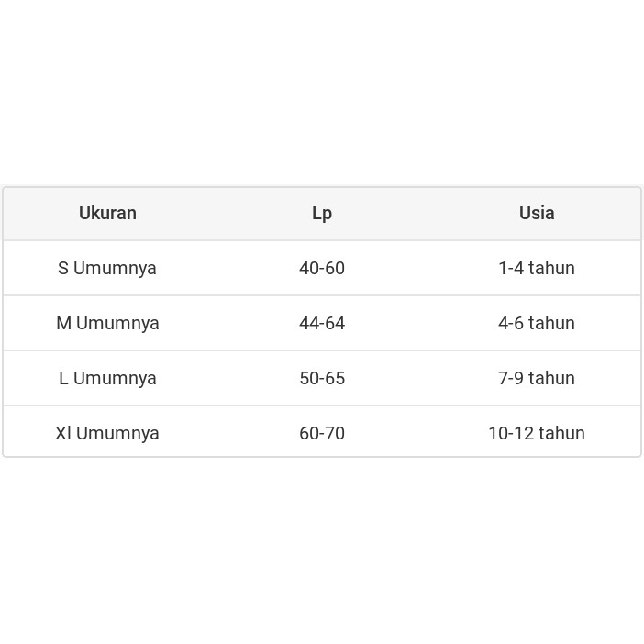The image size is (644, 644).
Task: Click the empty white space below the table
Action: (x=322, y=550)
